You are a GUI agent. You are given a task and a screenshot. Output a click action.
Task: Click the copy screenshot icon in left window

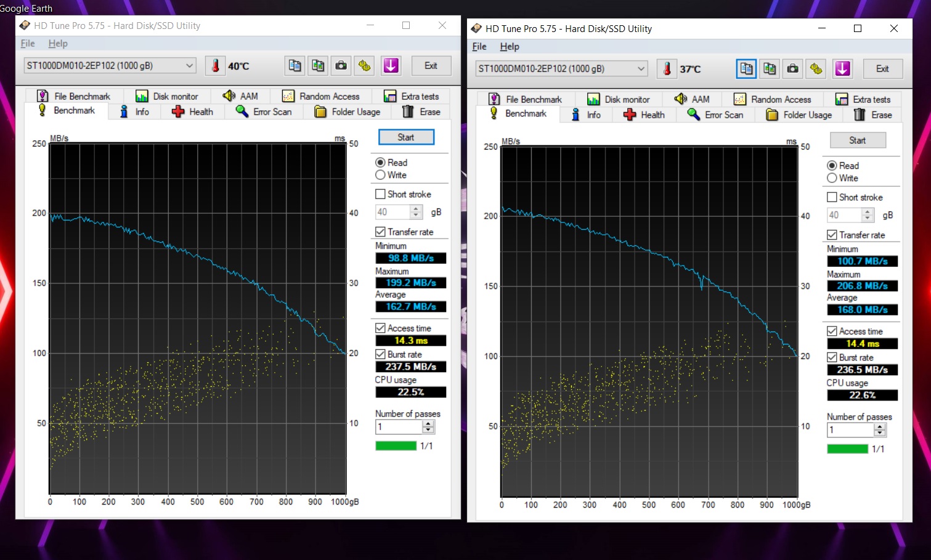point(318,66)
